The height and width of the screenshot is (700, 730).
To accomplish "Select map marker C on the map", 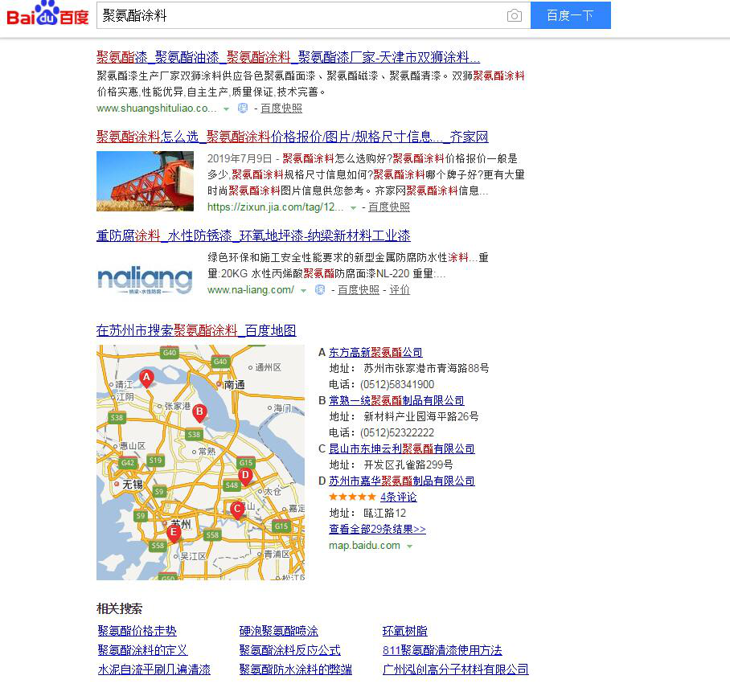I will [x=237, y=509].
